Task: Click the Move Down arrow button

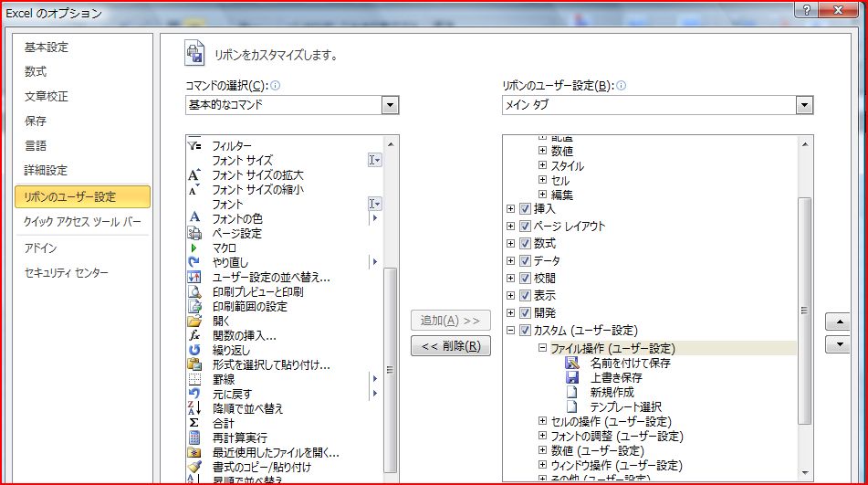Action: tap(838, 344)
